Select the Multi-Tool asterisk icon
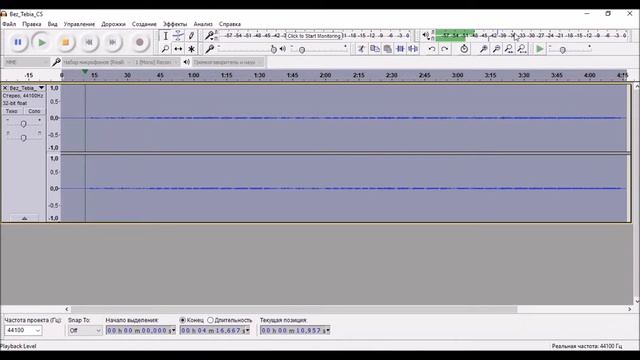The image size is (640, 360). [191, 49]
